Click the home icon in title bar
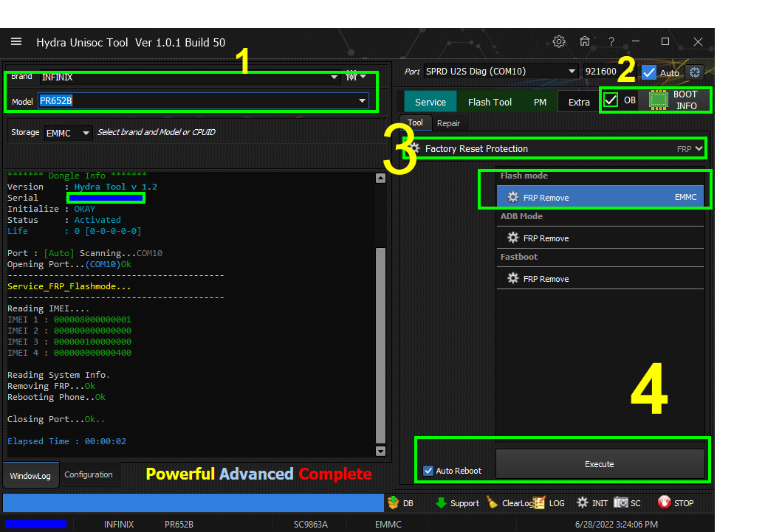This screenshot has width=765, height=532. (585, 41)
